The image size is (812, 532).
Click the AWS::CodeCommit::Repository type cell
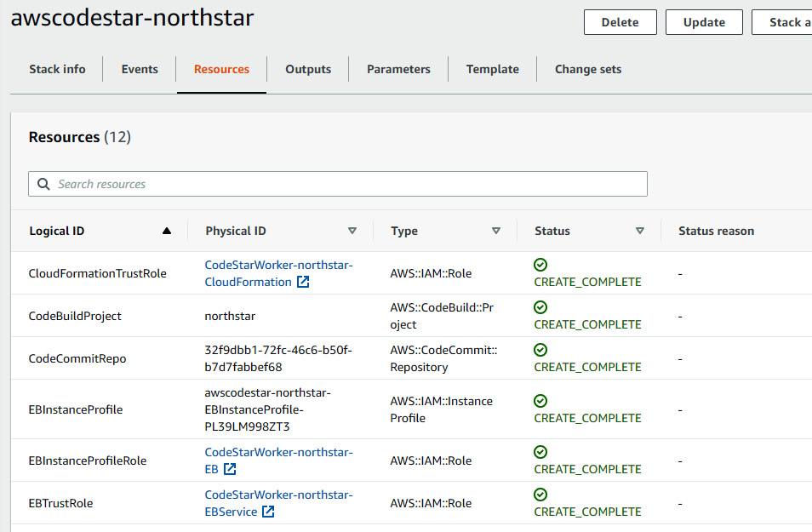click(443, 358)
